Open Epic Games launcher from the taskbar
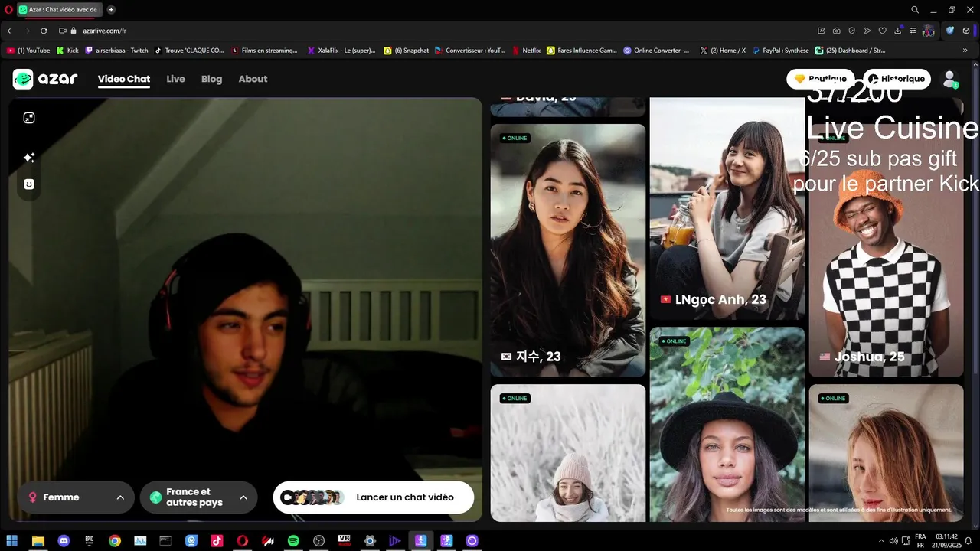This screenshot has width=980, height=551. pyautogui.click(x=89, y=541)
